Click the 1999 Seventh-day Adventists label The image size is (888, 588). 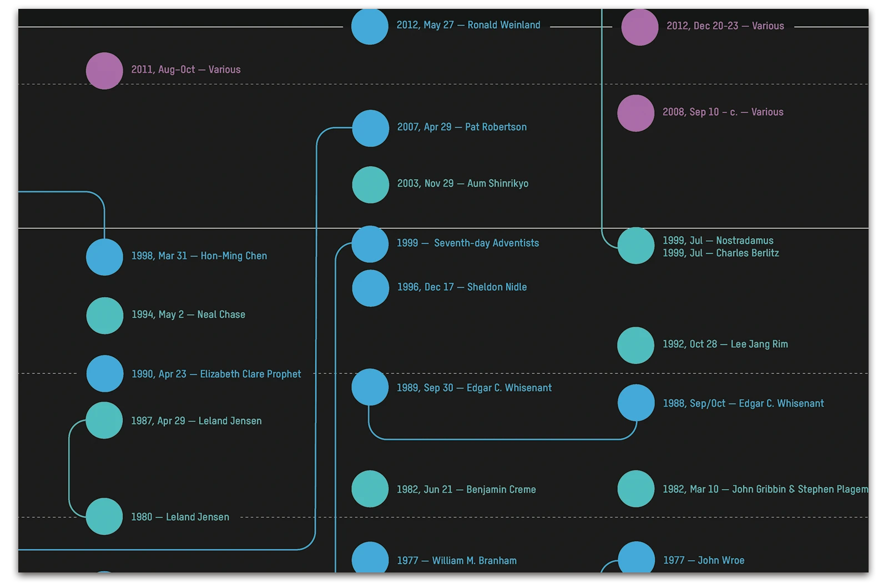coord(469,243)
